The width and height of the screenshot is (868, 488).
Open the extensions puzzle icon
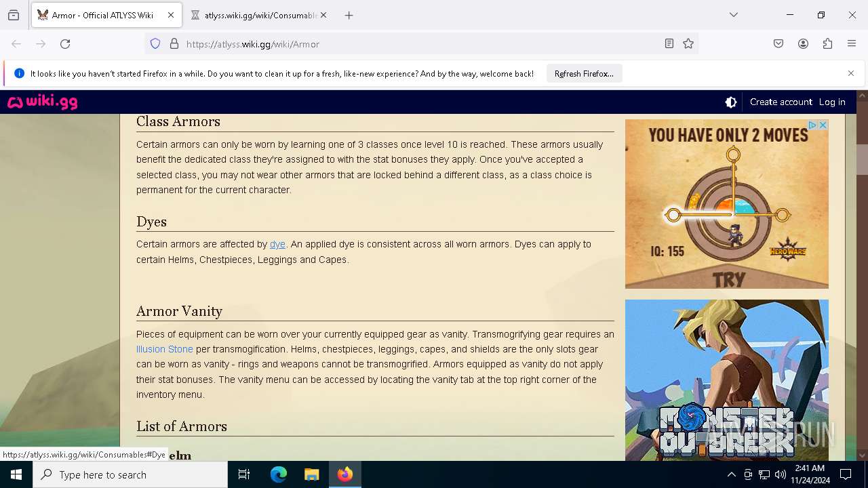click(x=827, y=44)
